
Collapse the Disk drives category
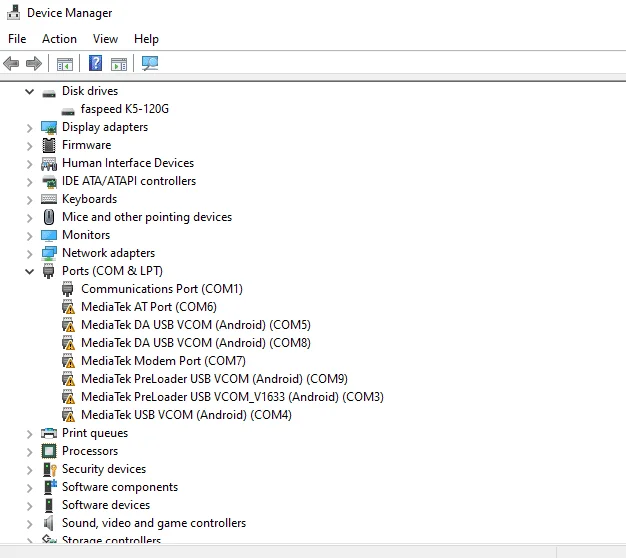(x=30, y=91)
